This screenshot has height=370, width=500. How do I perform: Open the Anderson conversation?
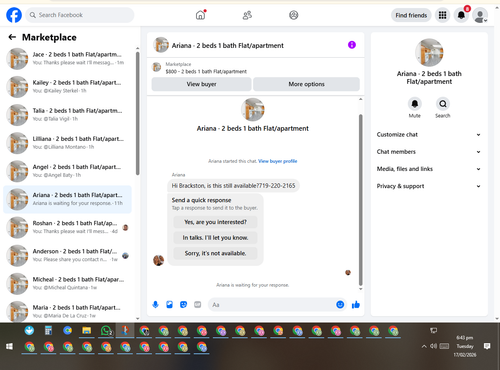pos(67,255)
